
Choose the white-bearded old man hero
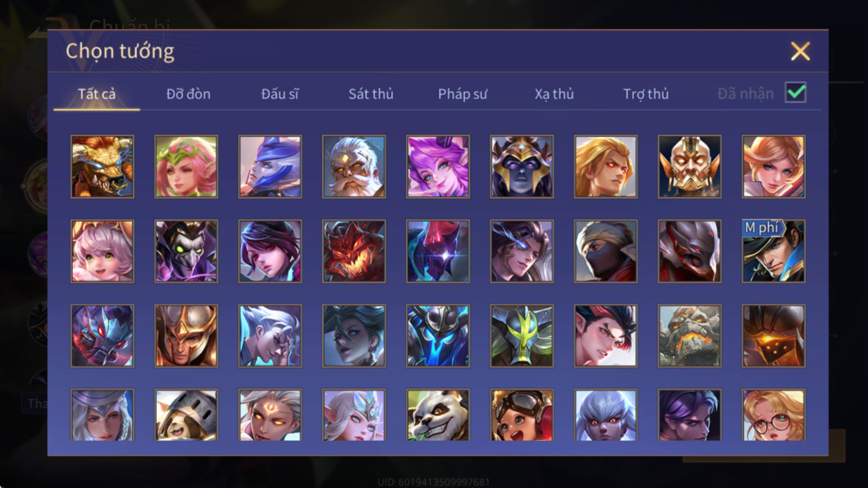354,166
